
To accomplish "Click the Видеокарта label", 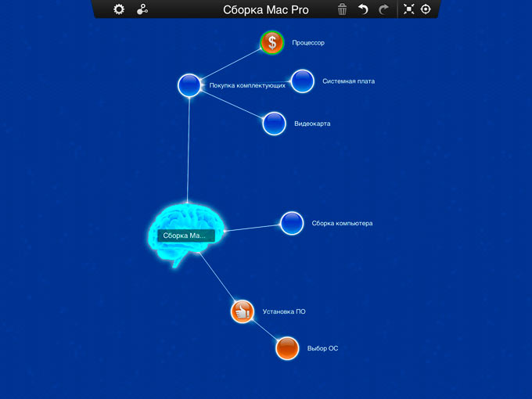I will point(312,124).
